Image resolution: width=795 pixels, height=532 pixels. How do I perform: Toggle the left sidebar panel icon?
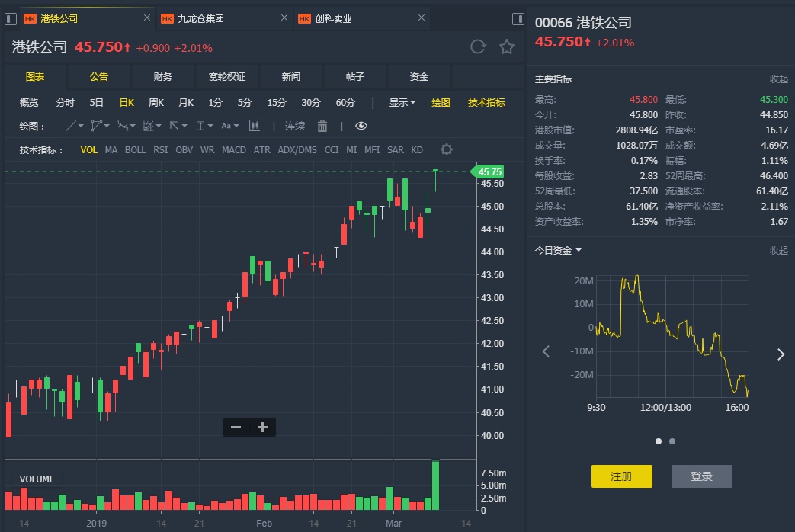point(10,19)
